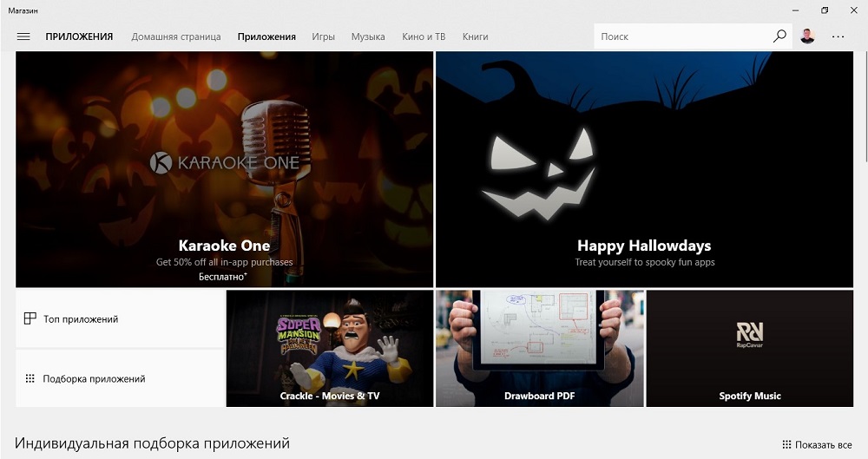Open the Drawboard PDF tile
868x459 pixels.
(x=540, y=348)
